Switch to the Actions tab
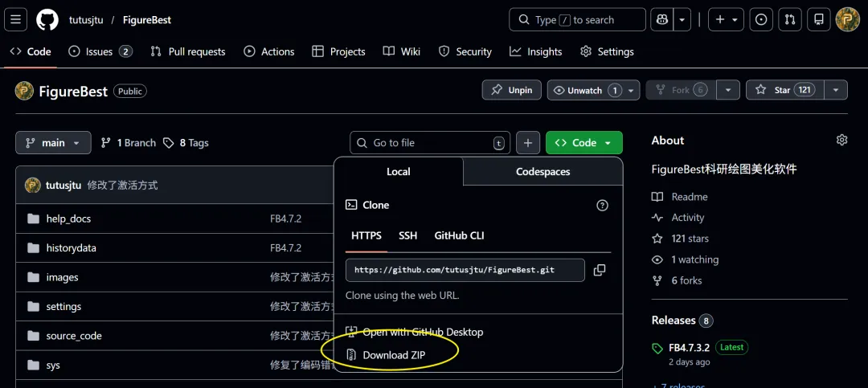Screen dimensions: 868x388 pyautogui.click(x=269, y=51)
